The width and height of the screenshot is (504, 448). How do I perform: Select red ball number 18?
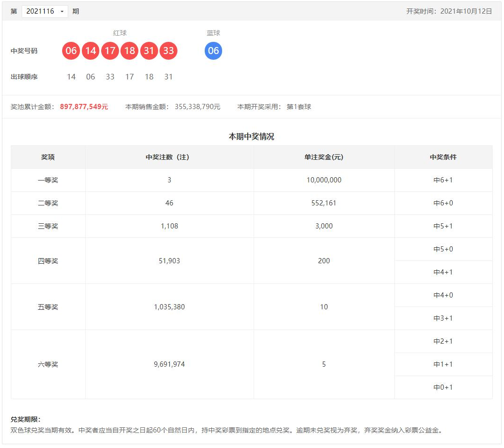coord(129,51)
